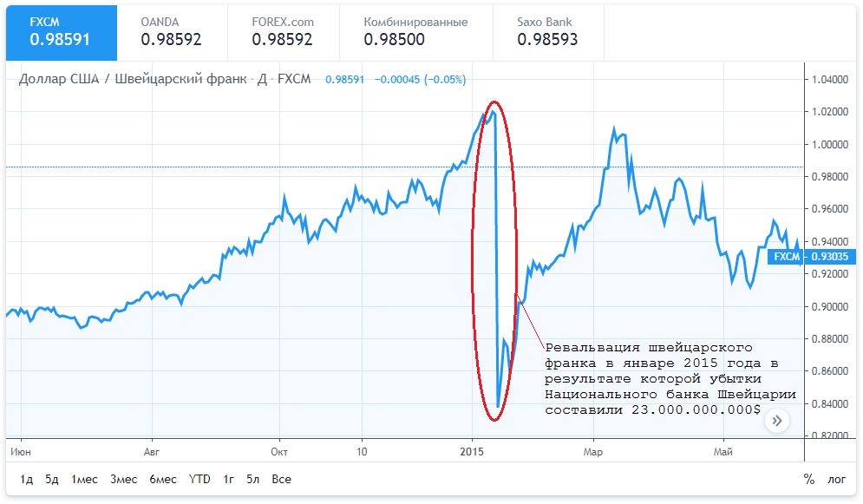Toggle the лог logarithmic scale

point(837,479)
